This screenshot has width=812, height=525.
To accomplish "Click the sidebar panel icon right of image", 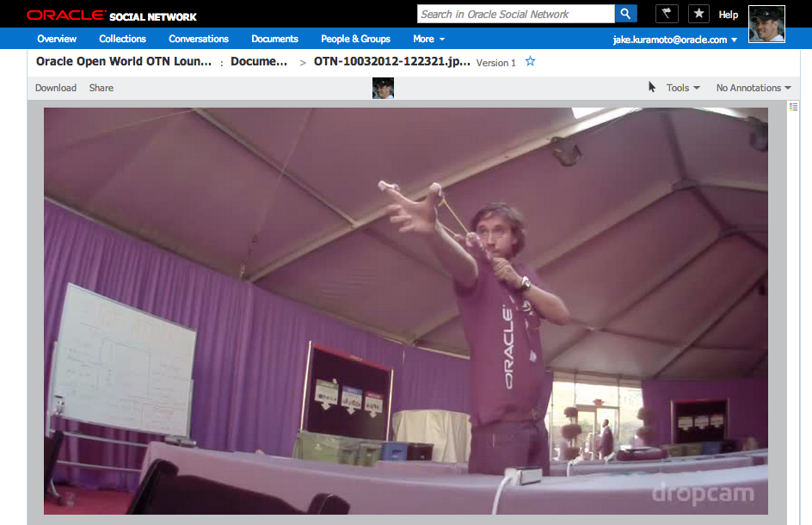I will point(793,107).
